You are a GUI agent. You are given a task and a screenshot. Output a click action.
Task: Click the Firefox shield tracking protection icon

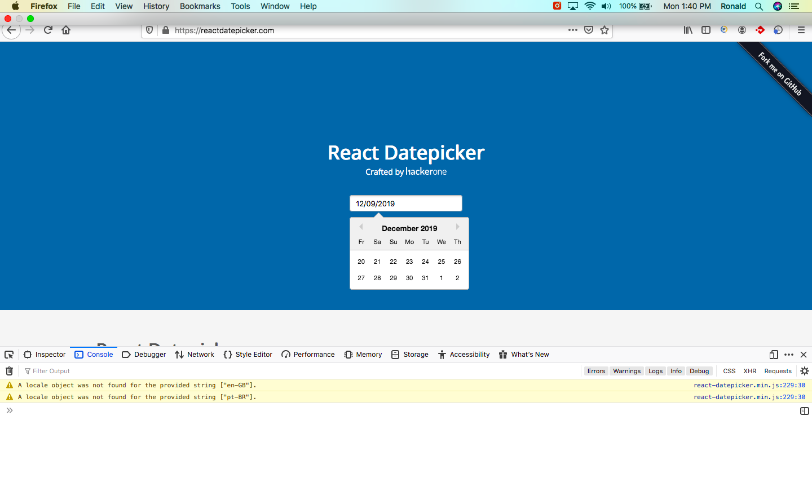pyautogui.click(x=149, y=30)
